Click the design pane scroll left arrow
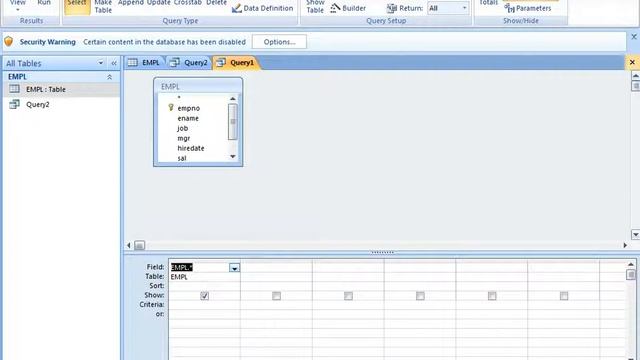Image resolution: width=640 pixels, height=360 pixels. tap(129, 245)
